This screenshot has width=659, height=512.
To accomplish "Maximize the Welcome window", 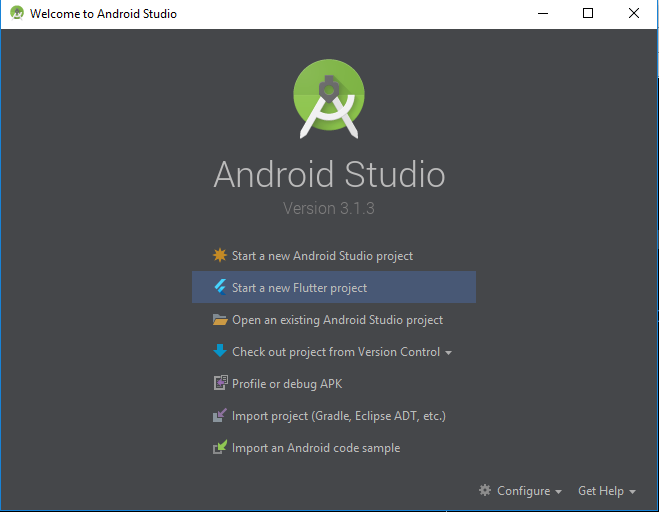I will (588, 13).
